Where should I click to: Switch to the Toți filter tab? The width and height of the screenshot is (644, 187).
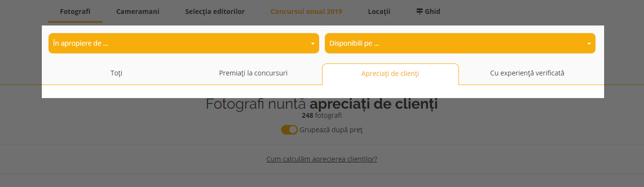pyautogui.click(x=116, y=74)
